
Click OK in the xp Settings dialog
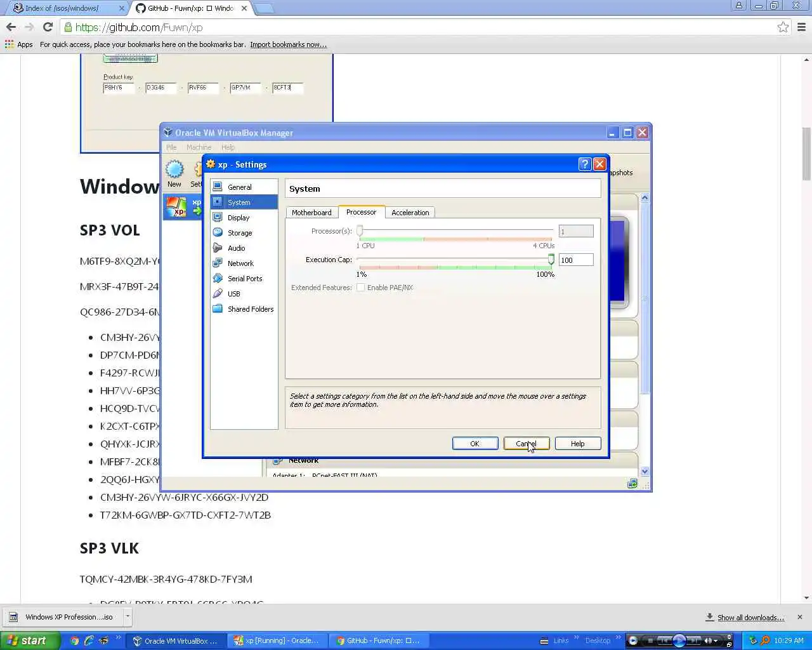point(475,444)
